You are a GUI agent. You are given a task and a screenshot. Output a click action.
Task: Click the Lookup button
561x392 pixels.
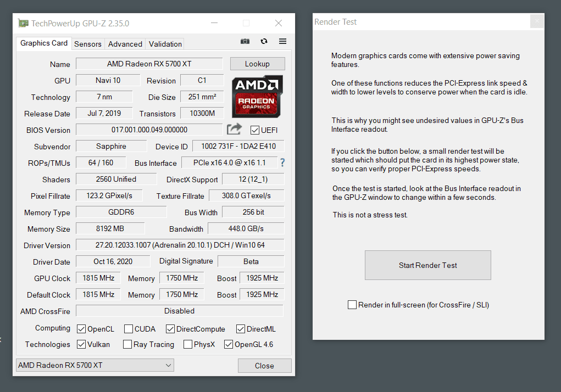257,64
